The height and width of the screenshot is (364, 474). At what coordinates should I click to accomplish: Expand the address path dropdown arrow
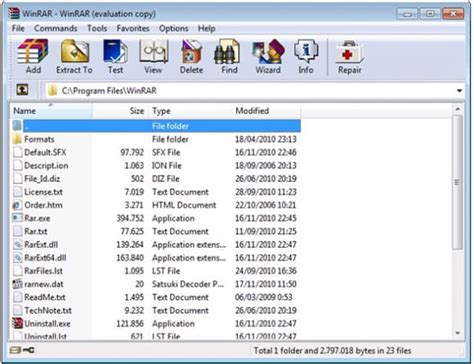click(459, 91)
